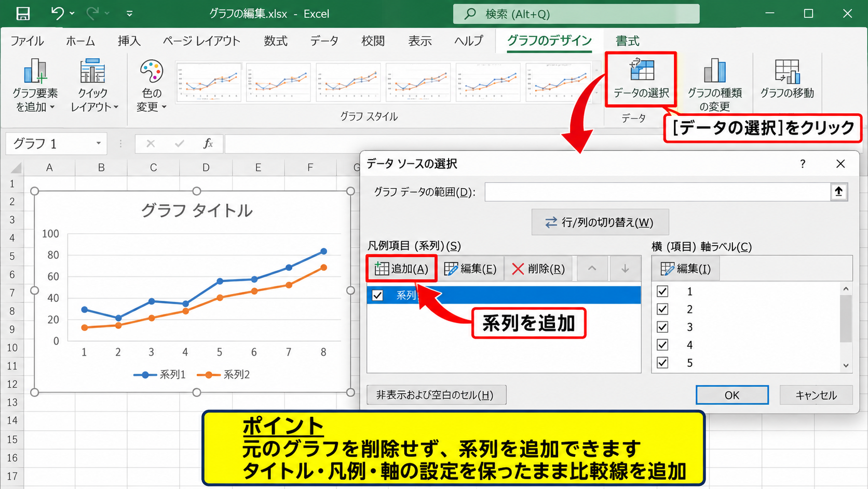
Task: Open the ページ レイアウト tab
Action: (201, 41)
